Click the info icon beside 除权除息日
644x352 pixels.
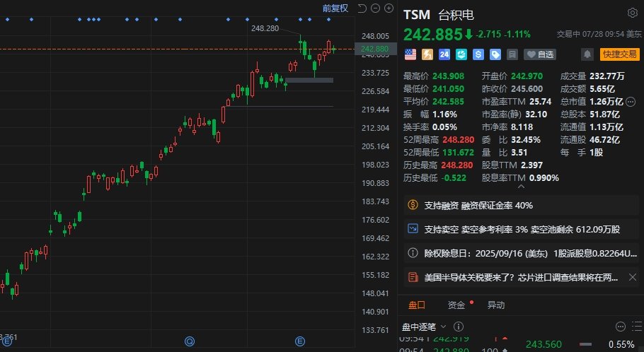pos(413,253)
